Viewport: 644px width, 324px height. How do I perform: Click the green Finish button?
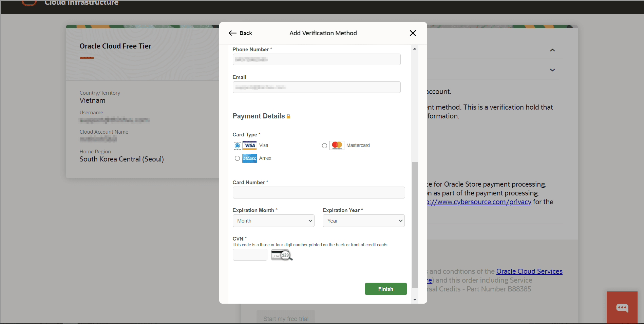[386, 289]
